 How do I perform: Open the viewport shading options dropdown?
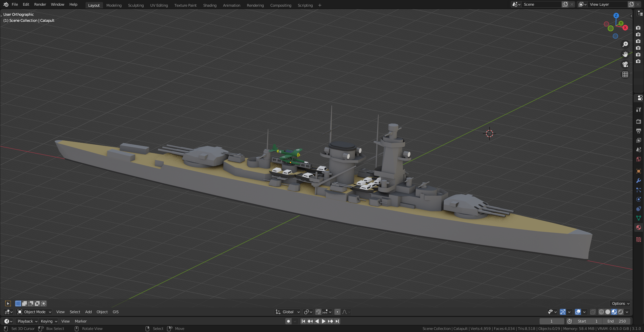tap(627, 312)
